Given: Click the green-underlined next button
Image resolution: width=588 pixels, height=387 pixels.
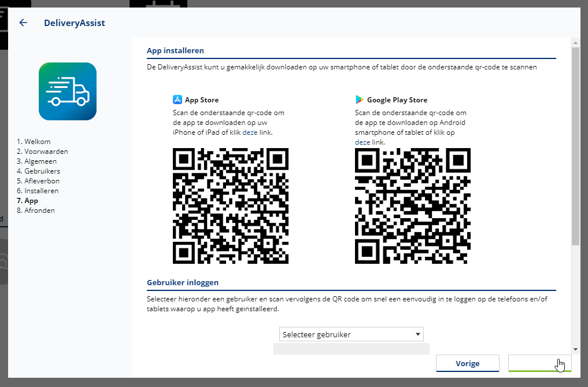Looking at the screenshot, I should point(539,363).
